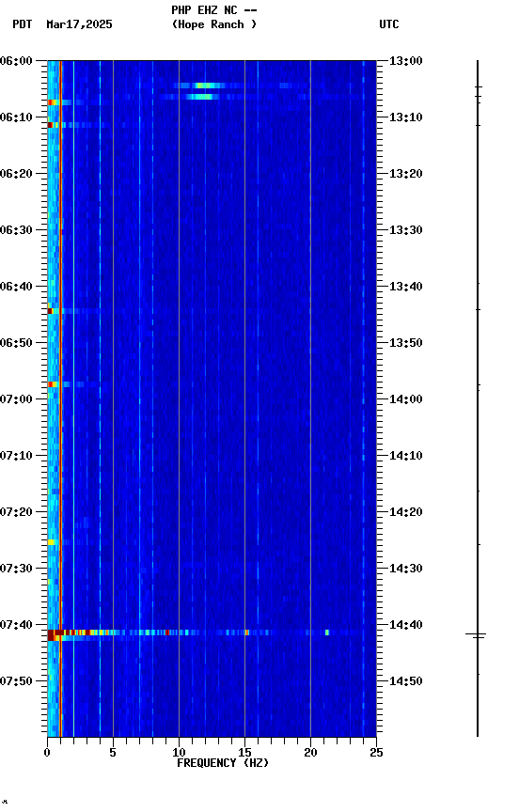Click the 13:10 UTC time label
Image resolution: width=519 pixels, height=812 pixels.
[406, 117]
